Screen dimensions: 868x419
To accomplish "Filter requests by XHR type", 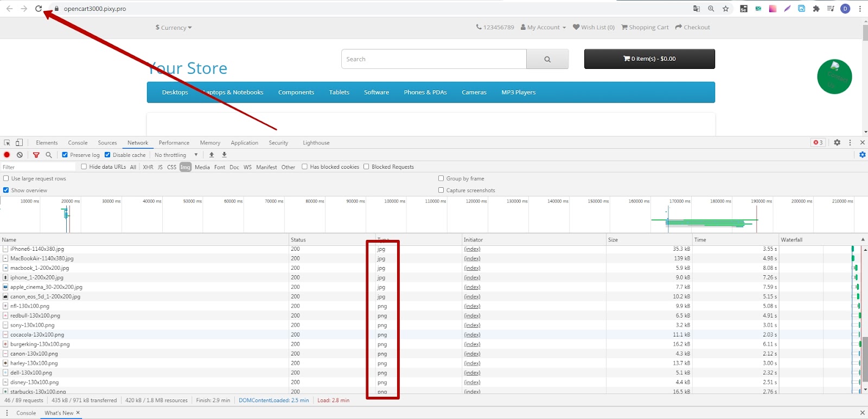I will pos(148,167).
